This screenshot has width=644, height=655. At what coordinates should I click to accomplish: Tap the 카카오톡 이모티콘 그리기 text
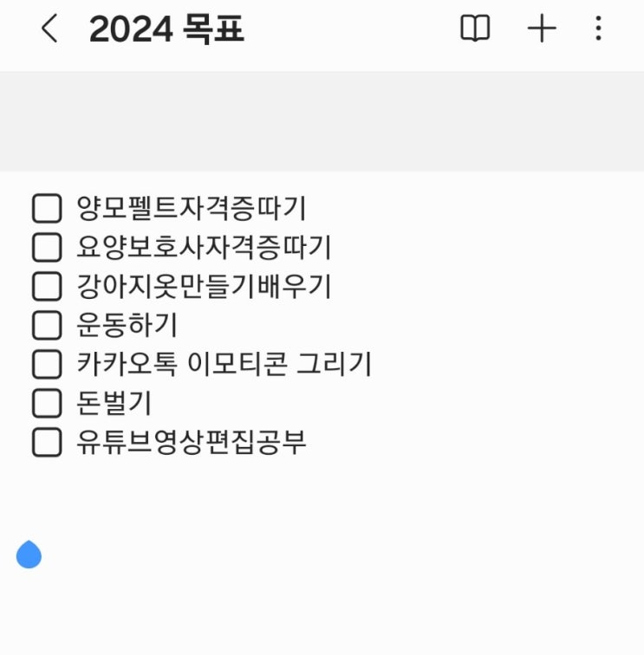(224, 364)
